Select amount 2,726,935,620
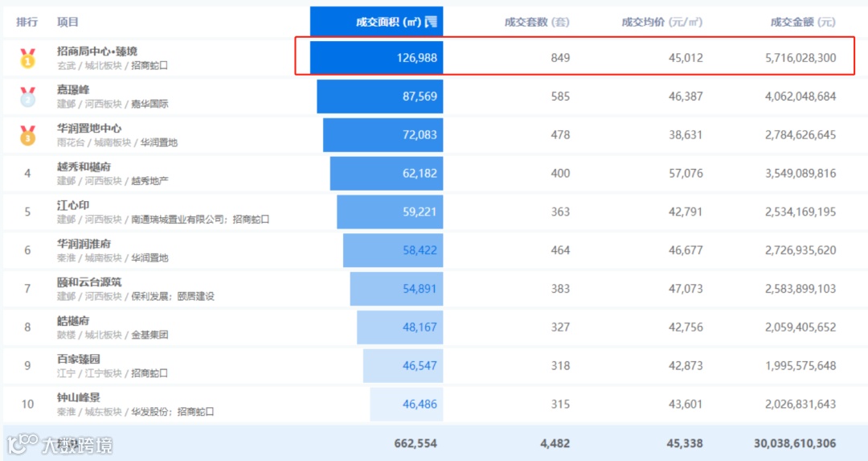Screen dimensions: 868x461 pyautogui.click(x=800, y=250)
